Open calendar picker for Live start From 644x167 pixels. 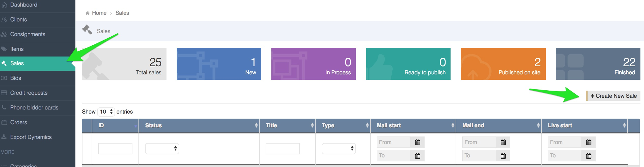[588, 142]
